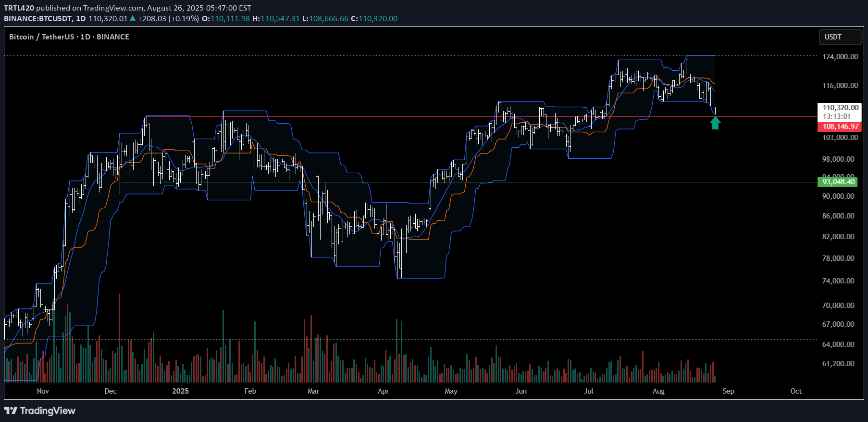Click the Jun label on time axis

[x=521, y=391]
